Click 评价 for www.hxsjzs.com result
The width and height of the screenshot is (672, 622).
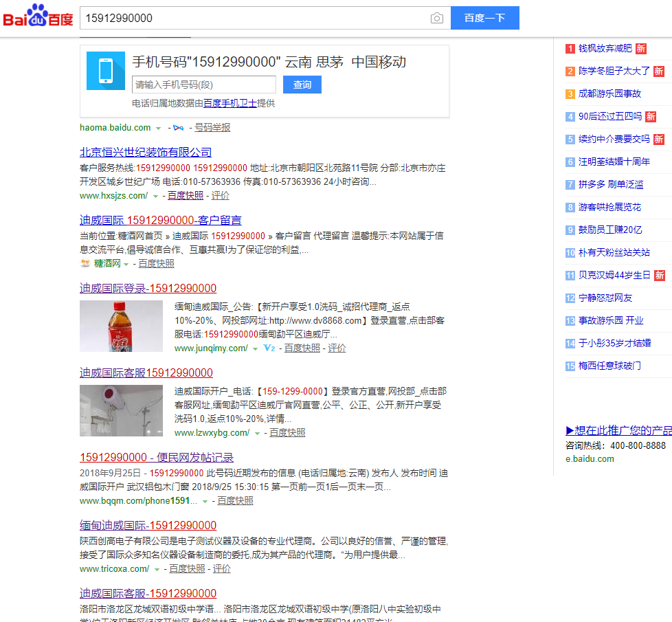[221, 195]
